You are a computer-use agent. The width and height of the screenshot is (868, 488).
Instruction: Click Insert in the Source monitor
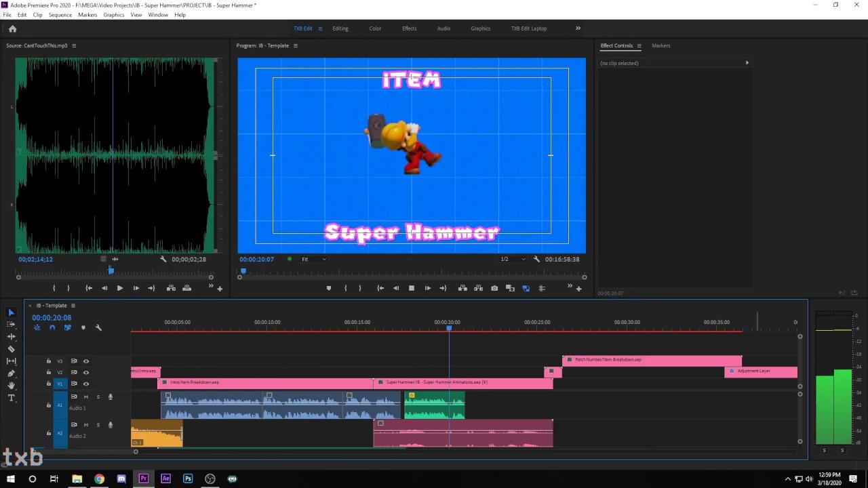(171, 288)
